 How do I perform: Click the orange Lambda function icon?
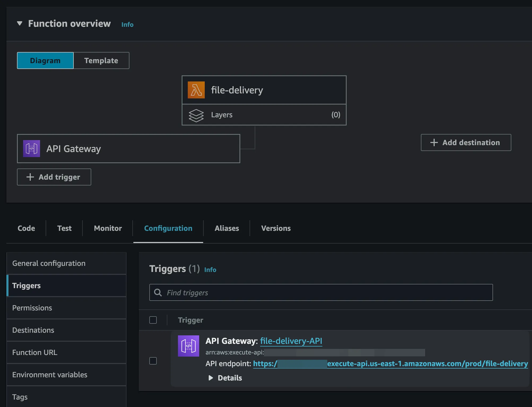pos(196,90)
